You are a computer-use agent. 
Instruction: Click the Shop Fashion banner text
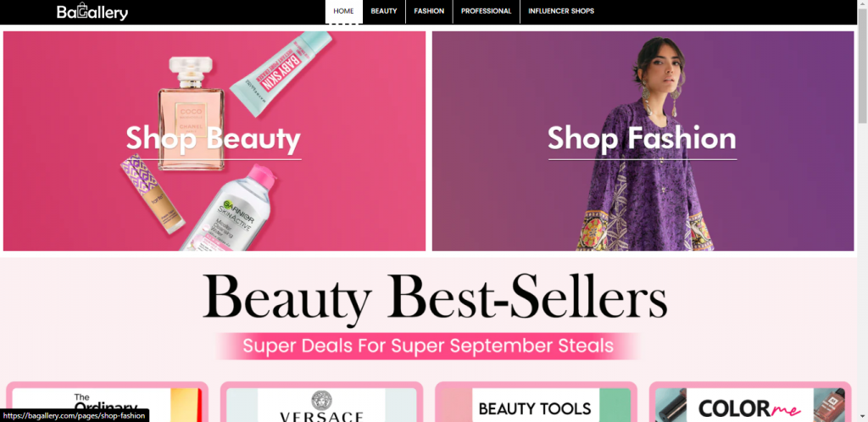643,138
